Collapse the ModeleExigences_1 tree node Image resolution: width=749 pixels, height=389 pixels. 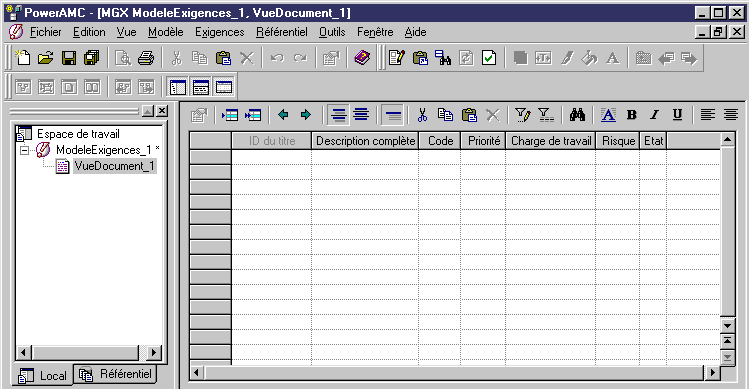(x=24, y=151)
